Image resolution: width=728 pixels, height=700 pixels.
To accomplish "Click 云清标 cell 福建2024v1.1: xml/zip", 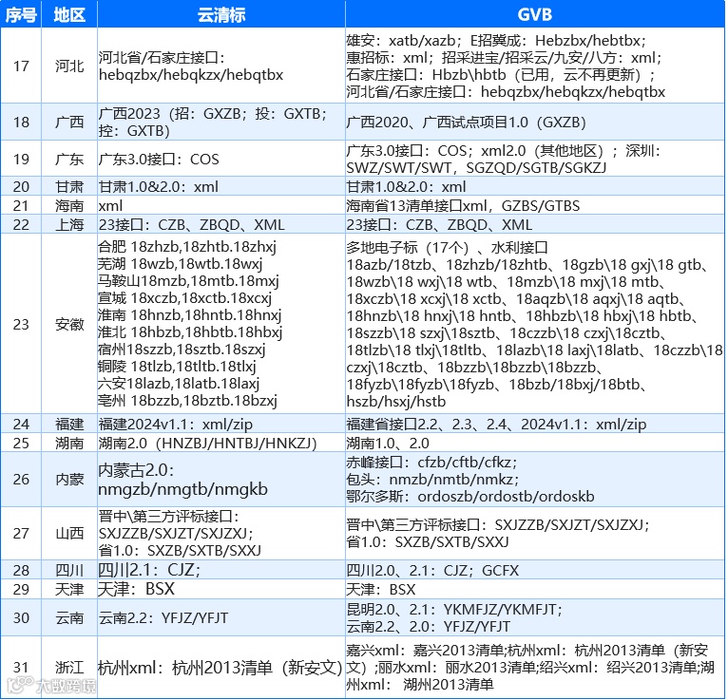I will pyautogui.click(x=221, y=424).
